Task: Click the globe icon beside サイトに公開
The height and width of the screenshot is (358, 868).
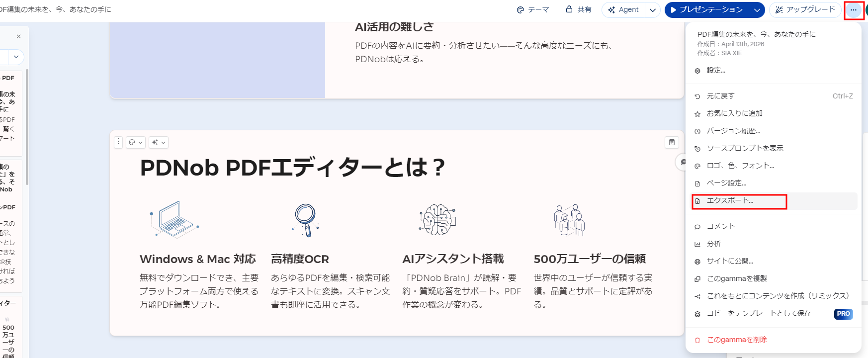Action: [697, 262]
